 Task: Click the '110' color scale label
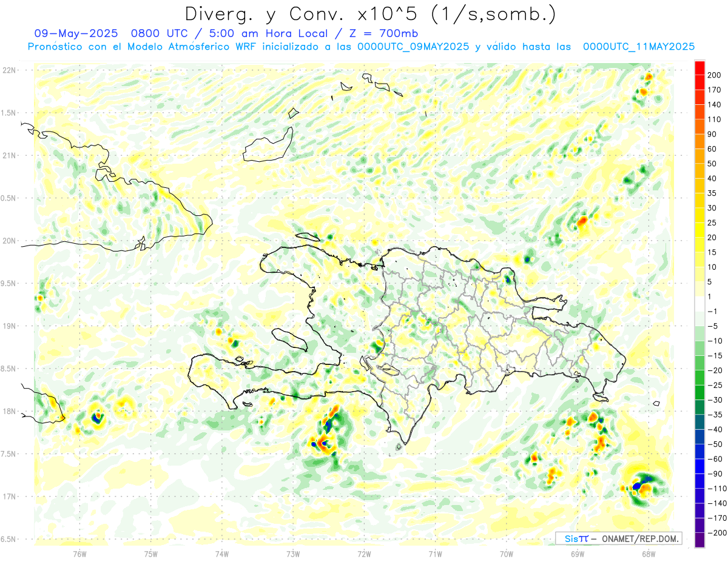(715, 119)
